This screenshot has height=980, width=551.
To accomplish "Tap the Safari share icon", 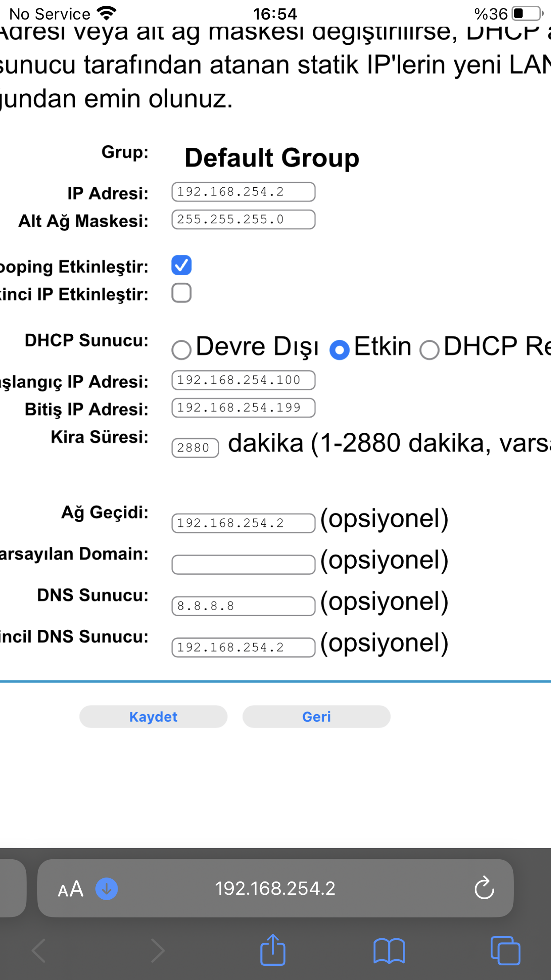I will (272, 950).
